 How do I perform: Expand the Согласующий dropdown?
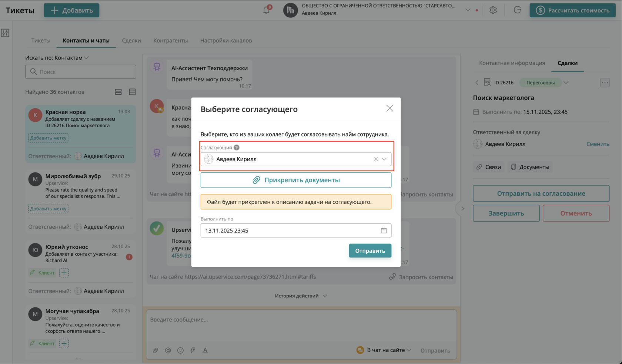click(x=384, y=159)
